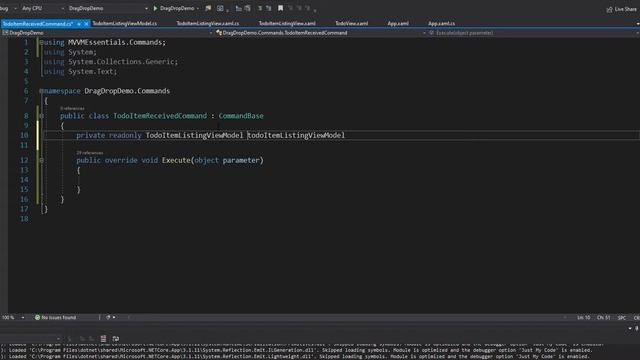Click the System.Reflection.Emit.ILGeneration.dll output line
Viewport: 640px width, 360px height.
point(297,350)
